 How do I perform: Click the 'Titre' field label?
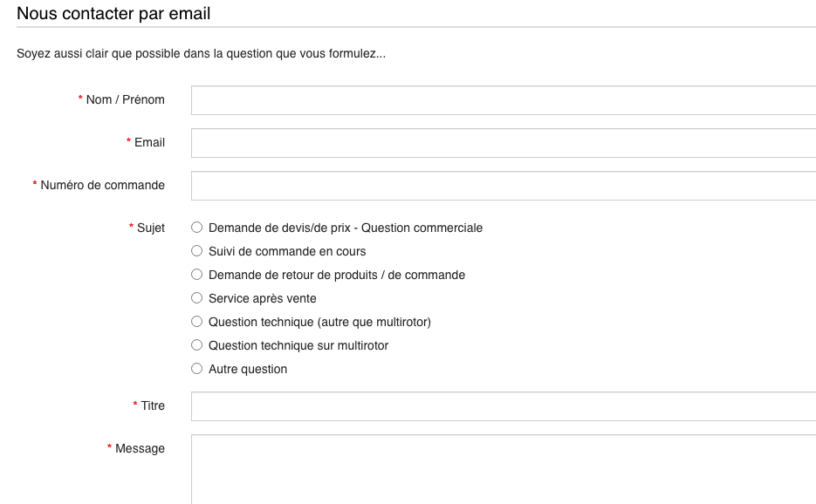tap(153, 405)
